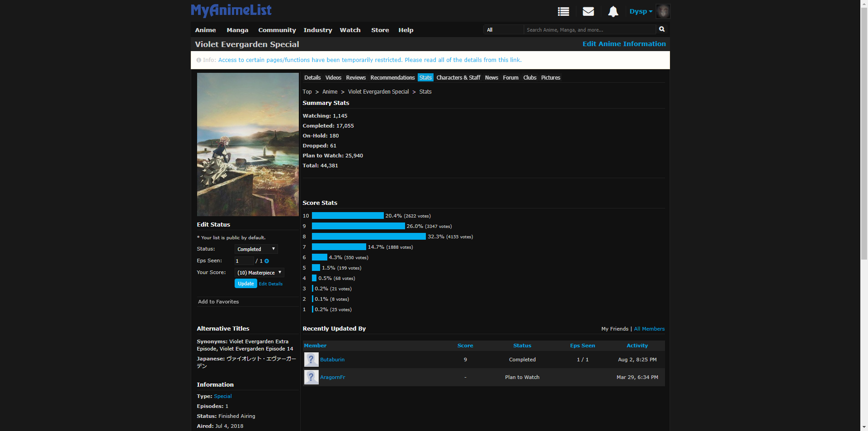Click the search magnifier icon
The width and height of the screenshot is (868, 431).
point(662,29)
